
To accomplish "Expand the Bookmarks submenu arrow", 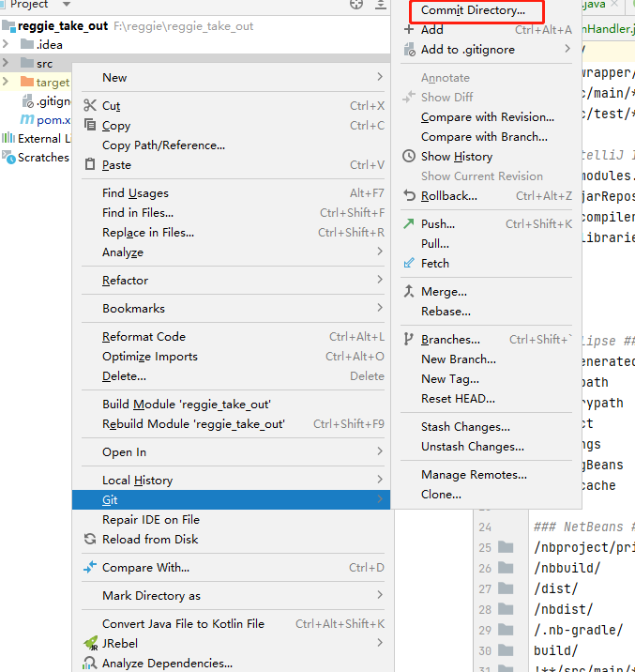I will pos(380,308).
